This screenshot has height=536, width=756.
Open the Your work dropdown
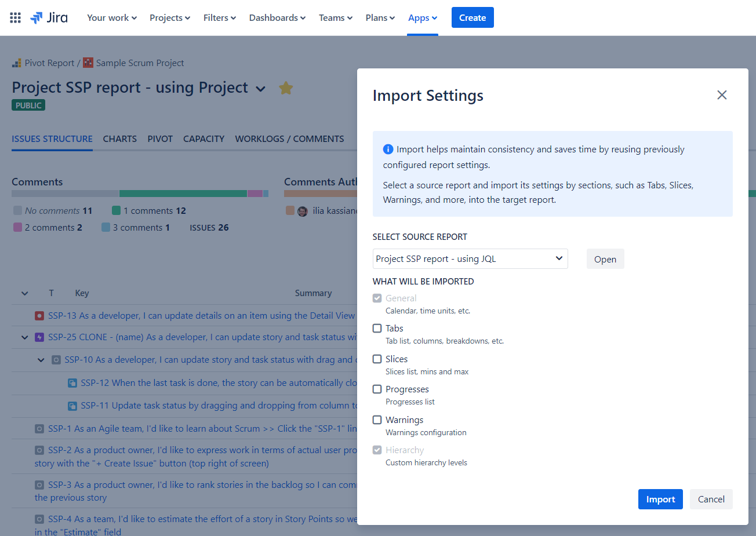click(x=112, y=18)
